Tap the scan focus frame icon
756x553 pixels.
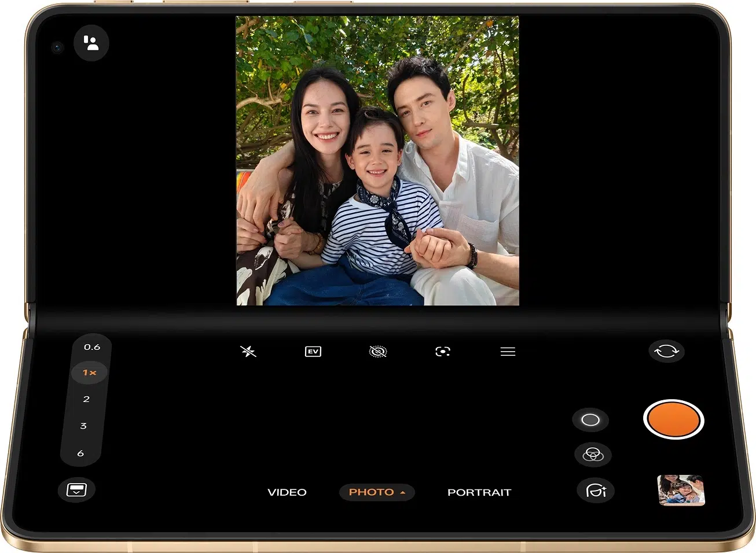click(442, 352)
